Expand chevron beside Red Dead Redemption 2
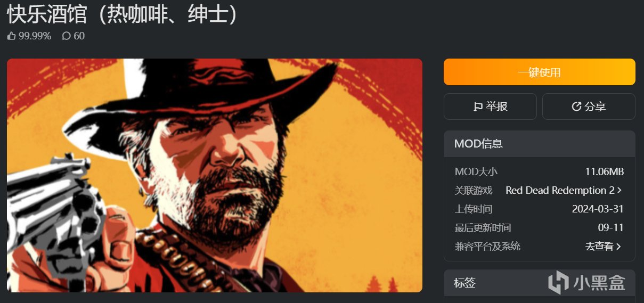Viewport: 644px width, 303px height. (x=619, y=190)
